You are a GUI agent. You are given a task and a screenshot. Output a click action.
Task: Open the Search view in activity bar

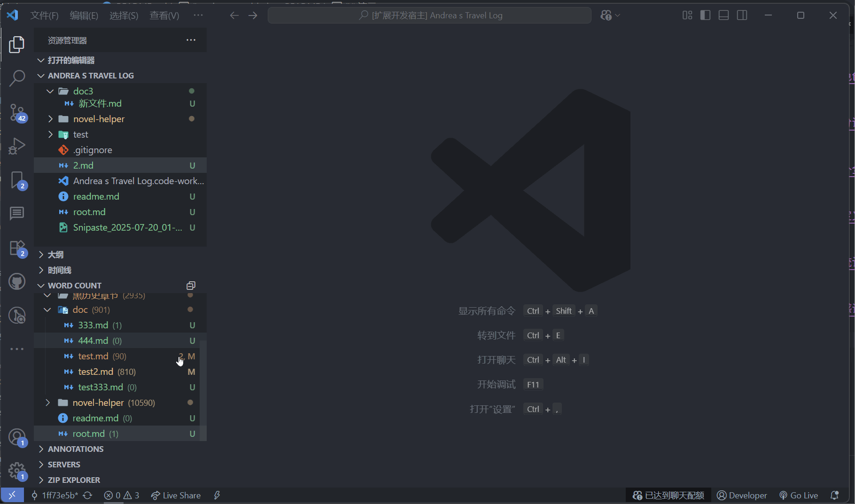point(17,78)
